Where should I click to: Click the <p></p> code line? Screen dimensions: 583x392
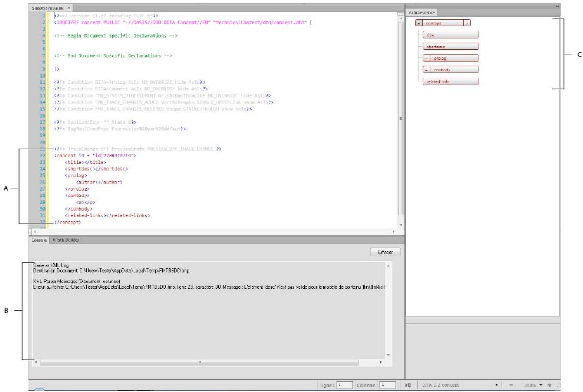pyautogui.click(x=87, y=202)
